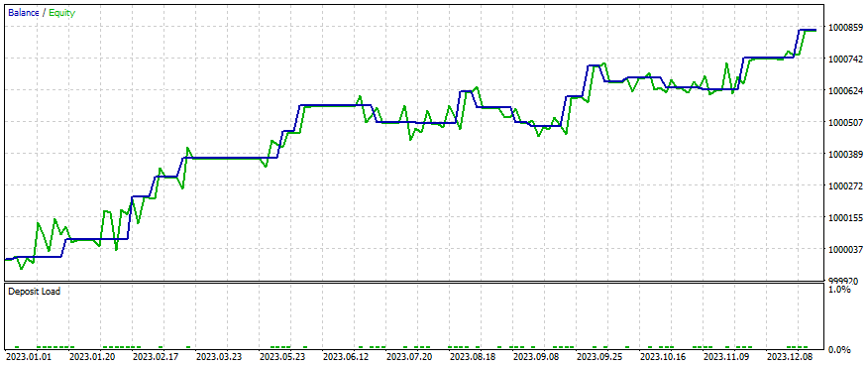Click the 2023.03.23 date label

coord(219,356)
